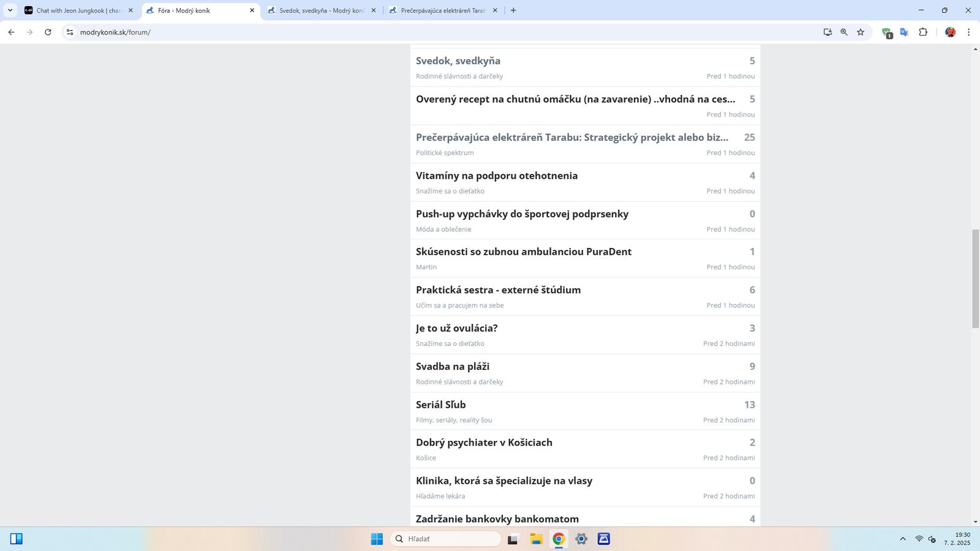Screen dimensions: 980x551
Task: Reload the page with the refresh icon
Action: (x=48, y=32)
